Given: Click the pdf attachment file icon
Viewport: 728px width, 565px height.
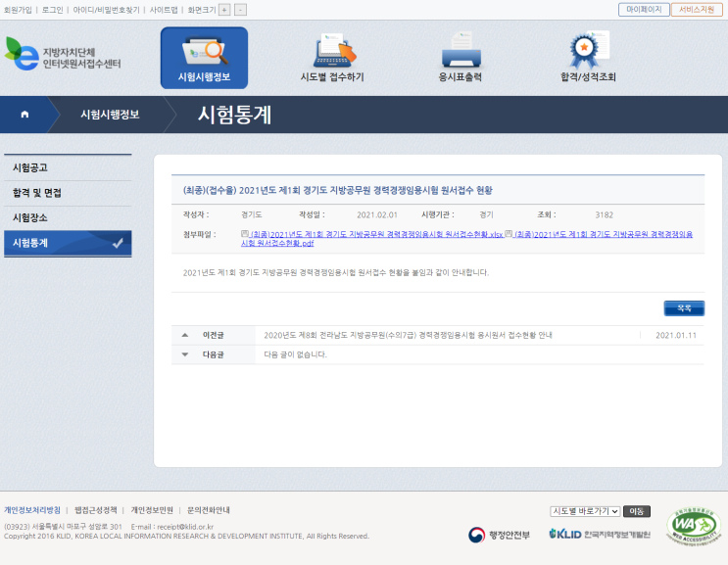Looking at the screenshot, I should tap(509, 233).
